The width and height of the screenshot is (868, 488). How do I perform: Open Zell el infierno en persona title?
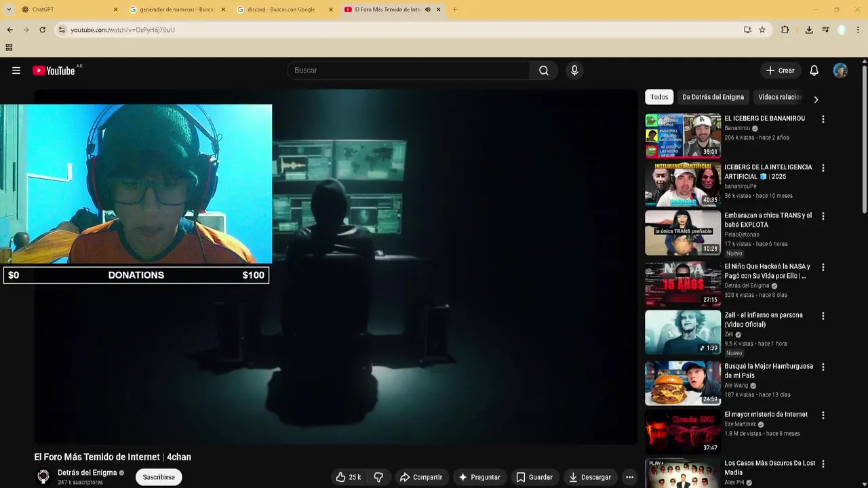point(764,320)
